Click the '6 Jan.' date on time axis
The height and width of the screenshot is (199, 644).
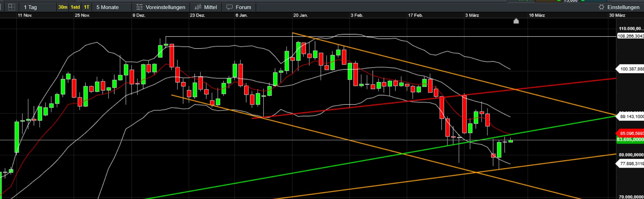(241, 15)
